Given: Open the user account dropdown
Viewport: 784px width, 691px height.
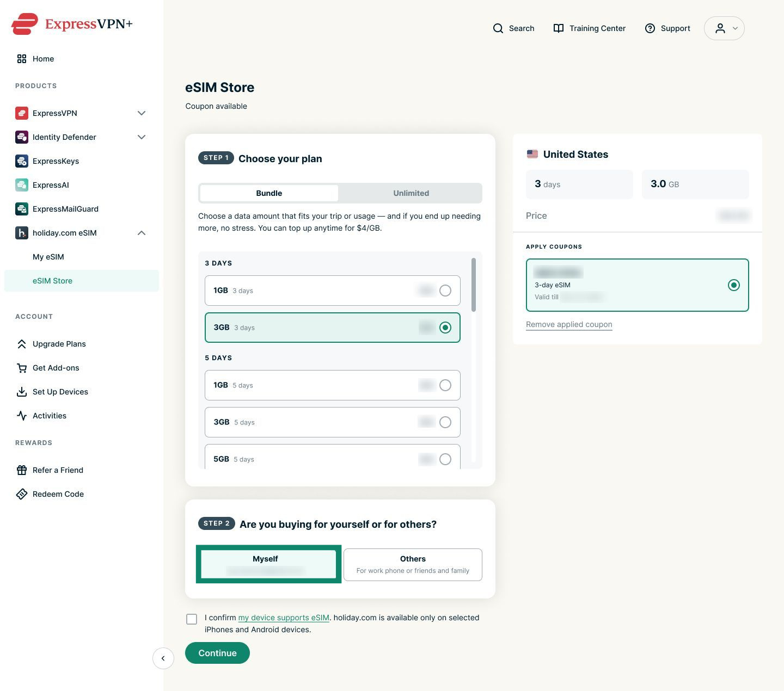Looking at the screenshot, I should coord(724,28).
